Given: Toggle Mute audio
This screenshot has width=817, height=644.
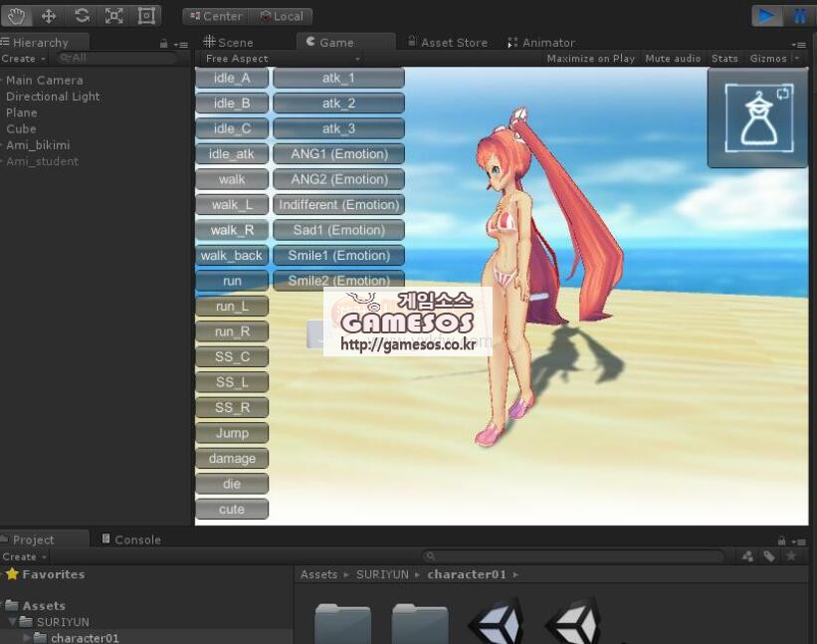Looking at the screenshot, I should pyautogui.click(x=673, y=59).
